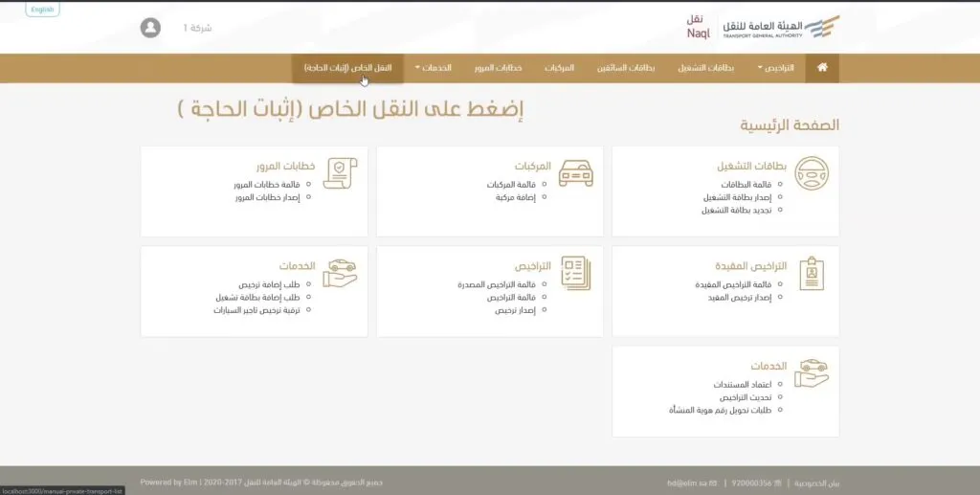Screen dimensions: 980x495
Task: Open قائمة خطابات المرور link
Action: tap(267, 185)
